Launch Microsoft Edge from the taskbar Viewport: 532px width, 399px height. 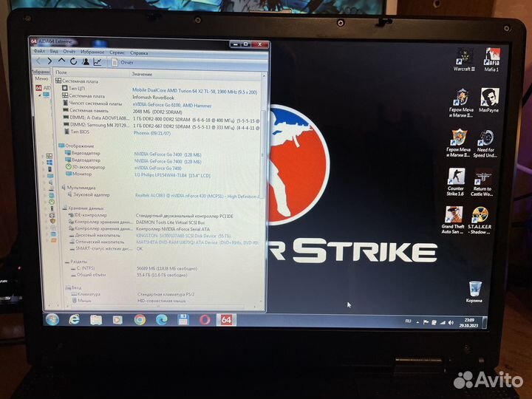[161, 320]
